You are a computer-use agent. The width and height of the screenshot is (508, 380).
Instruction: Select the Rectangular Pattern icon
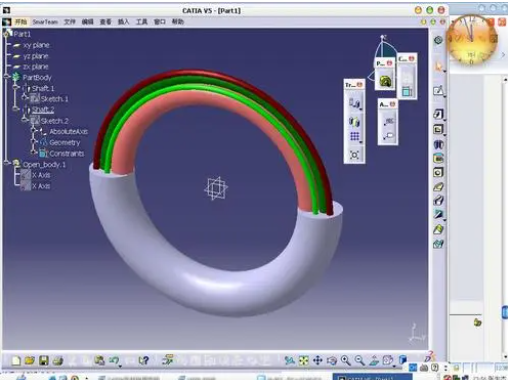point(355,136)
